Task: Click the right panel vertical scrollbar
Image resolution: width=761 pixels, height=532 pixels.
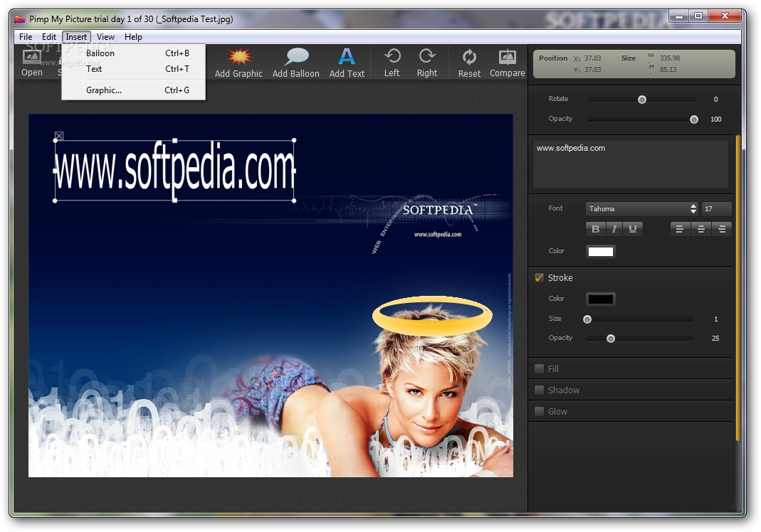Action: pos(738,288)
